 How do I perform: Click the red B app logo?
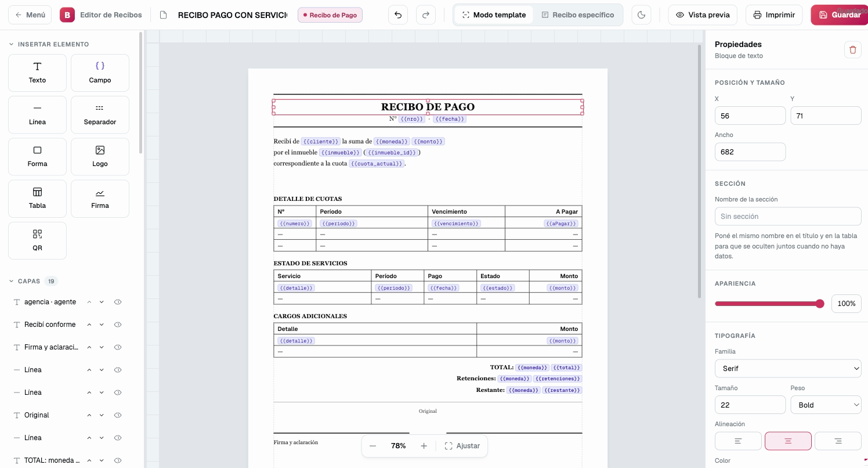click(x=67, y=15)
